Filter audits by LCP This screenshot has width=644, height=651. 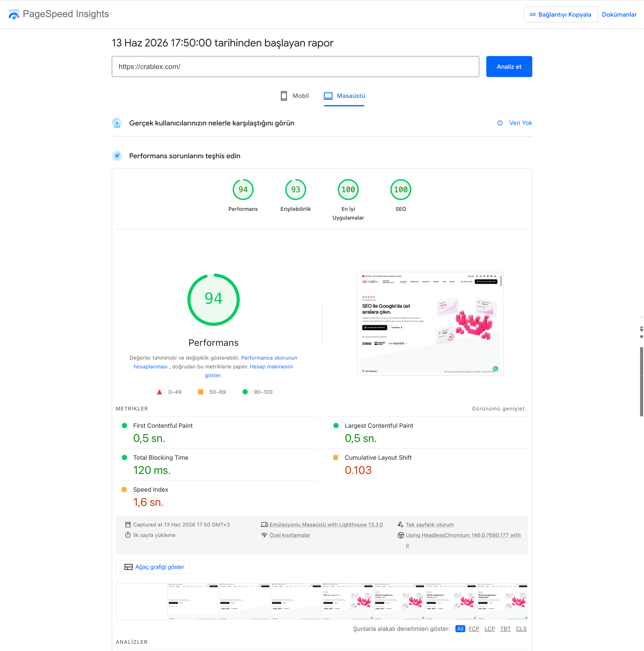point(490,629)
